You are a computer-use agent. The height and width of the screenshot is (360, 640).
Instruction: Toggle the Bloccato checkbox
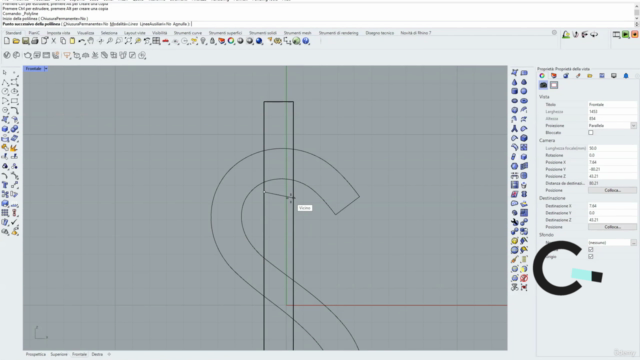591,133
